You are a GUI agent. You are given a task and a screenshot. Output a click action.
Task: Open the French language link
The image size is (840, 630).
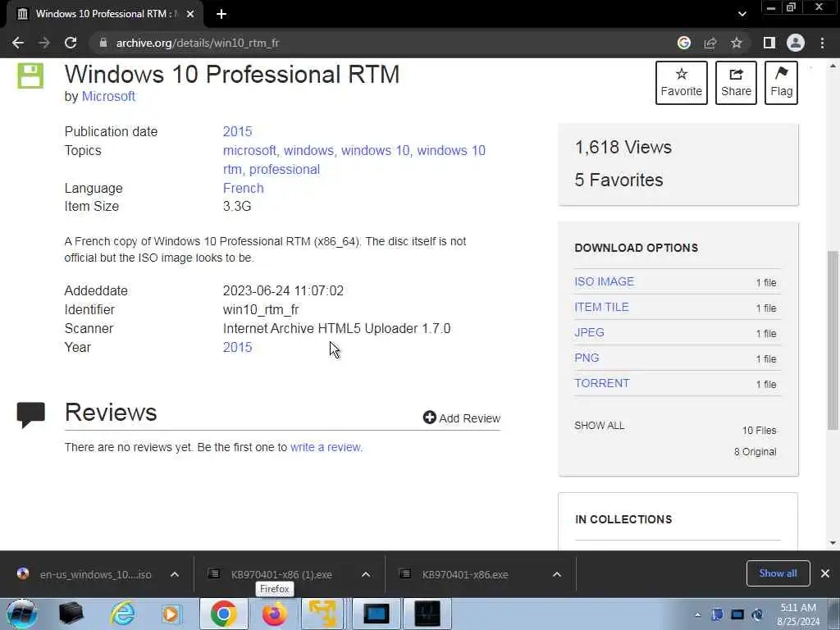243,189
